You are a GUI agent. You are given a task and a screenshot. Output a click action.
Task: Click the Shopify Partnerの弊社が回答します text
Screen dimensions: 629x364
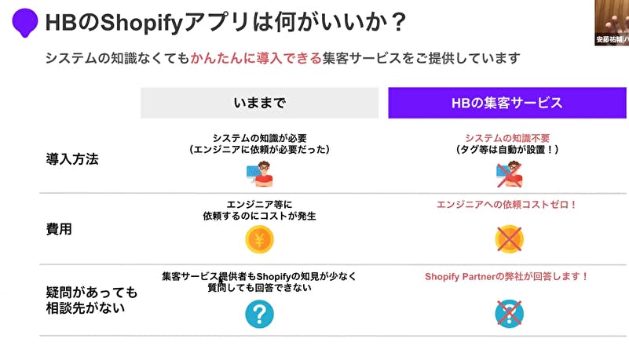[507, 276]
